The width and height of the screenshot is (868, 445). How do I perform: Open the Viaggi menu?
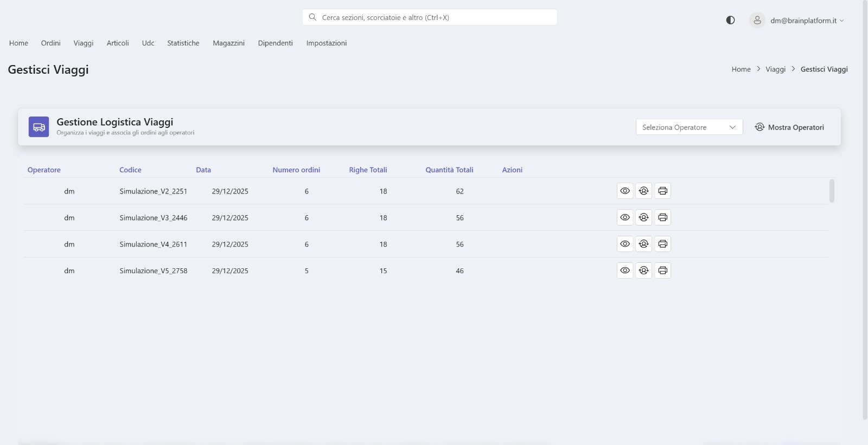click(x=84, y=43)
